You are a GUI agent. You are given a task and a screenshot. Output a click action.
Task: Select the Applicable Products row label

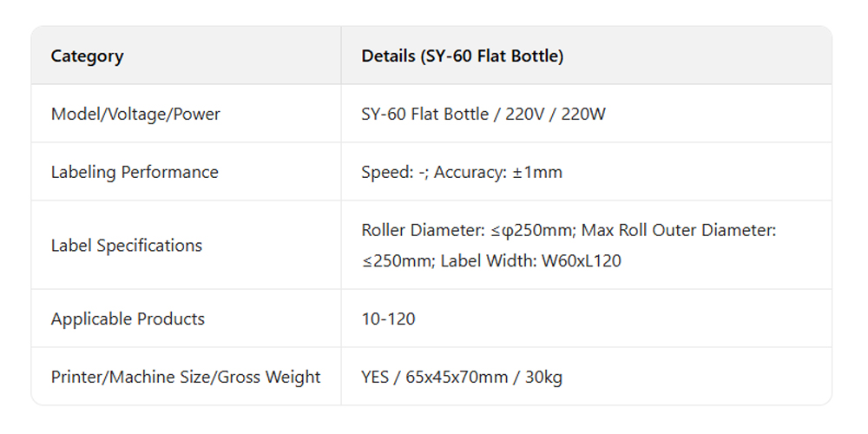128,319
